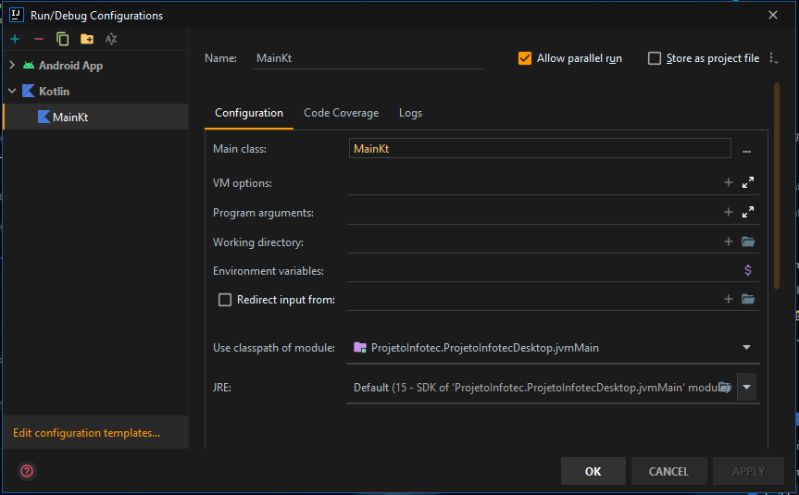This screenshot has height=495, width=799.
Task: Enable Redirect input from checkbox
Action: tap(225, 300)
